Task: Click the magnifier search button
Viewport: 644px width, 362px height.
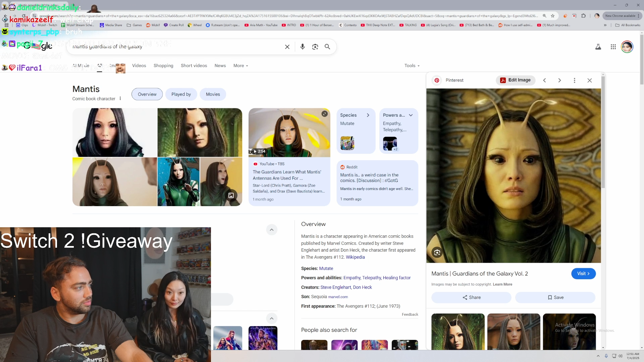Action: tap(327, 47)
